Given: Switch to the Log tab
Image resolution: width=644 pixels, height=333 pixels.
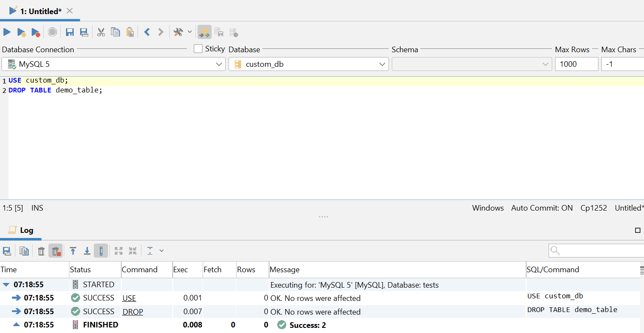Looking at the screenshot, I should point(21,230).
